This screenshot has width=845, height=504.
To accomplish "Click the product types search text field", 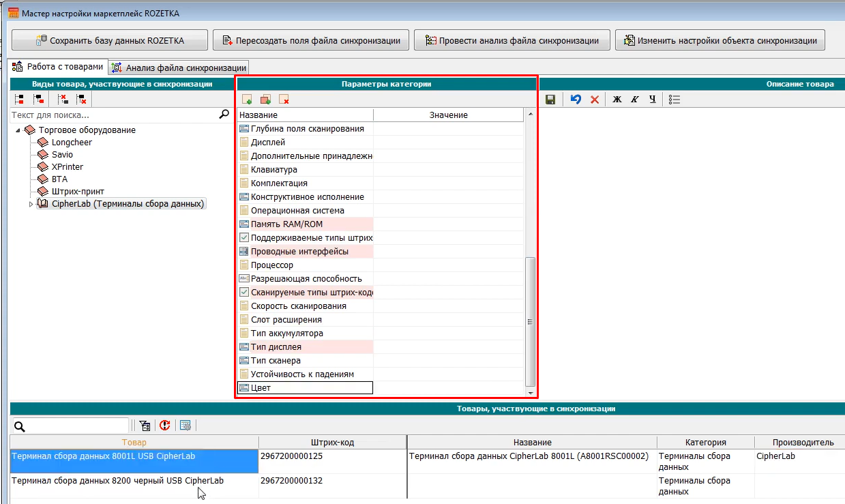I will [114, 115].
